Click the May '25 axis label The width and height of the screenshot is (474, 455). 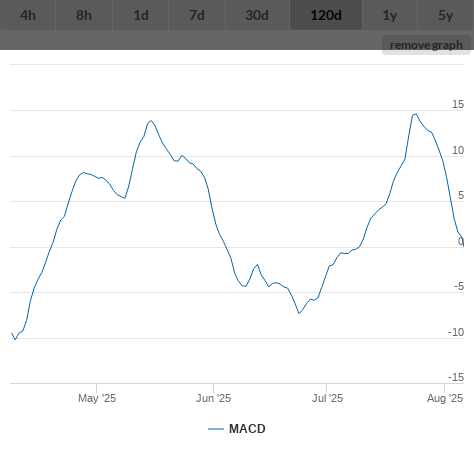pyautogui.click(x=97, y=398)
